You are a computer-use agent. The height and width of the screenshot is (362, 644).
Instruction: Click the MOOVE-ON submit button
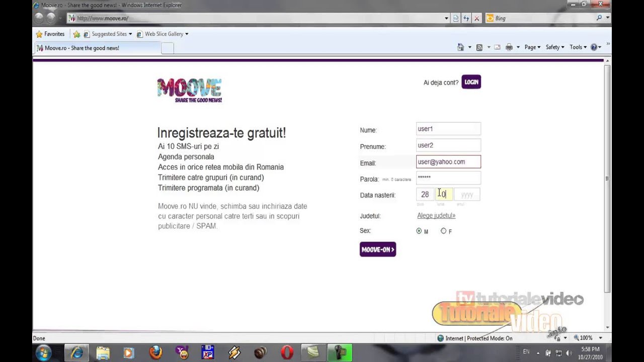pyautogui.click(x=378, y=249)
